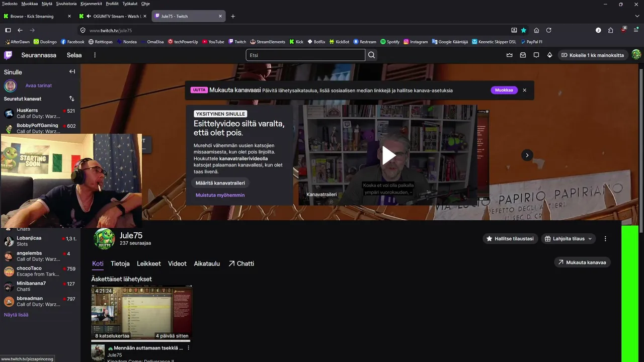
Task: Open the Twitch notifications inbox icon
Action: pyautogui.click(x=523, y=55)
